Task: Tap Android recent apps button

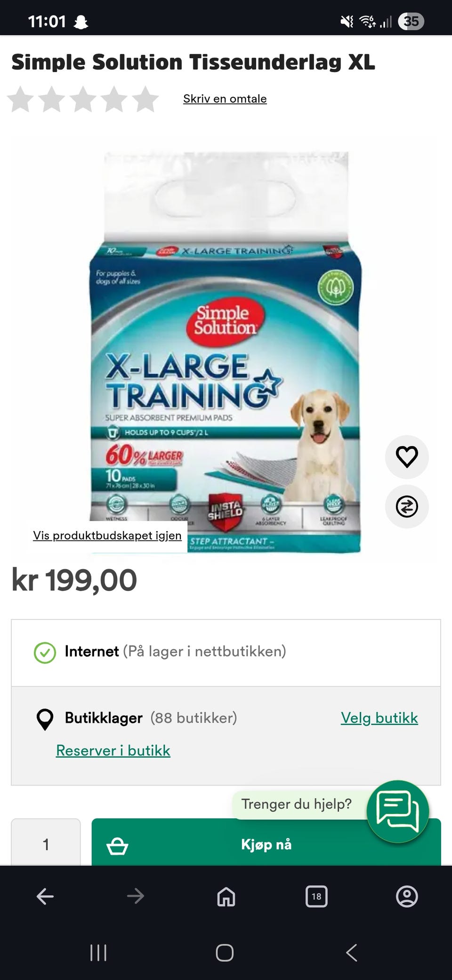Action: (98, 953)
